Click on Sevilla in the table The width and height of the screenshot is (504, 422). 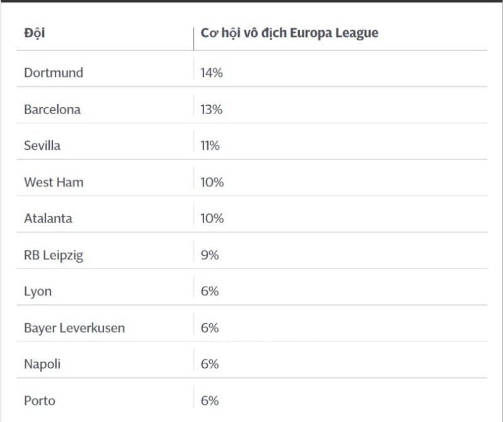pyautogui.click(x=42, y=145)
